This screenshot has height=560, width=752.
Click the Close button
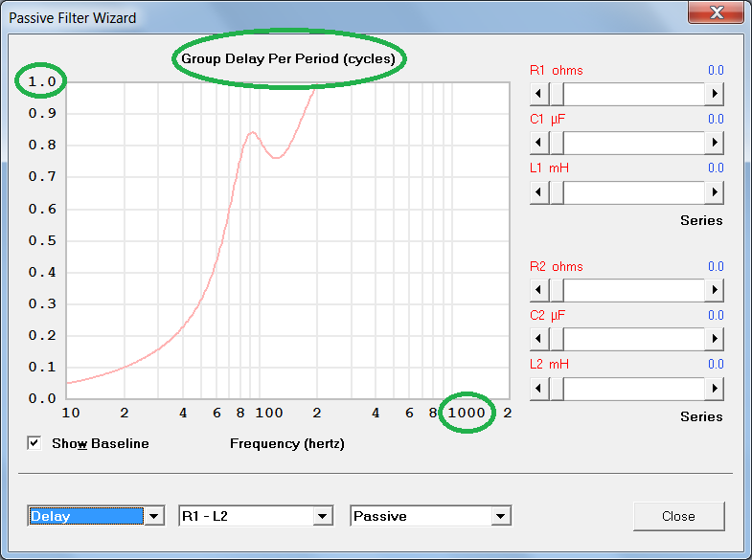coord(678,516)
